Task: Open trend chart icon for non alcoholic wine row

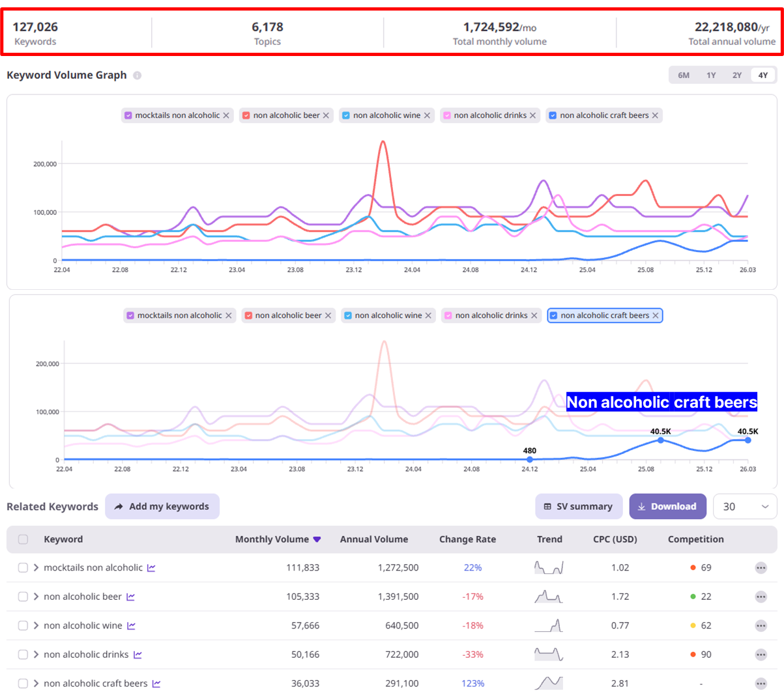Action: 131,626
